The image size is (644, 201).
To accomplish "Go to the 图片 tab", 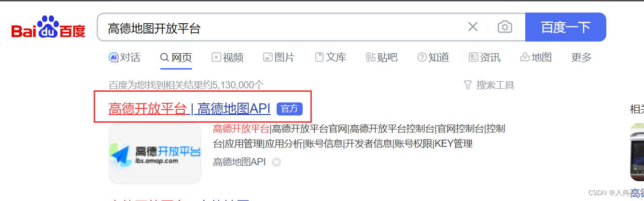I will [279, 57].
